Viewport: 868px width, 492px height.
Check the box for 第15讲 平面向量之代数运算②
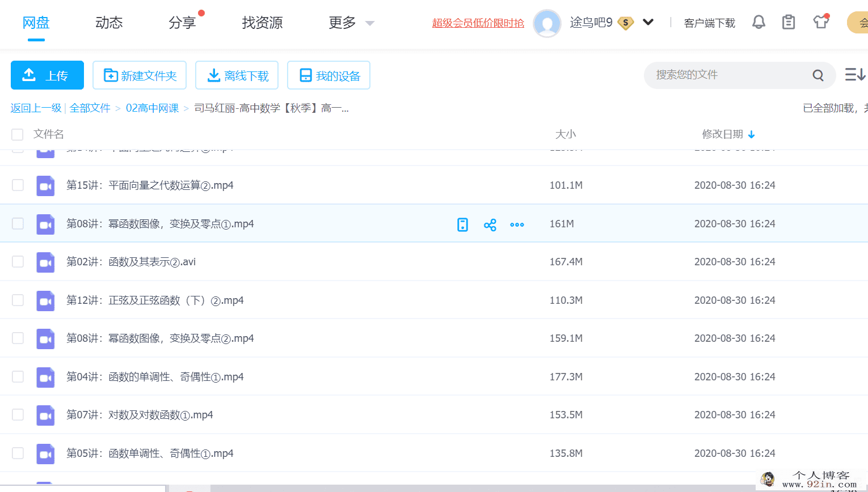tap(18, 185)
